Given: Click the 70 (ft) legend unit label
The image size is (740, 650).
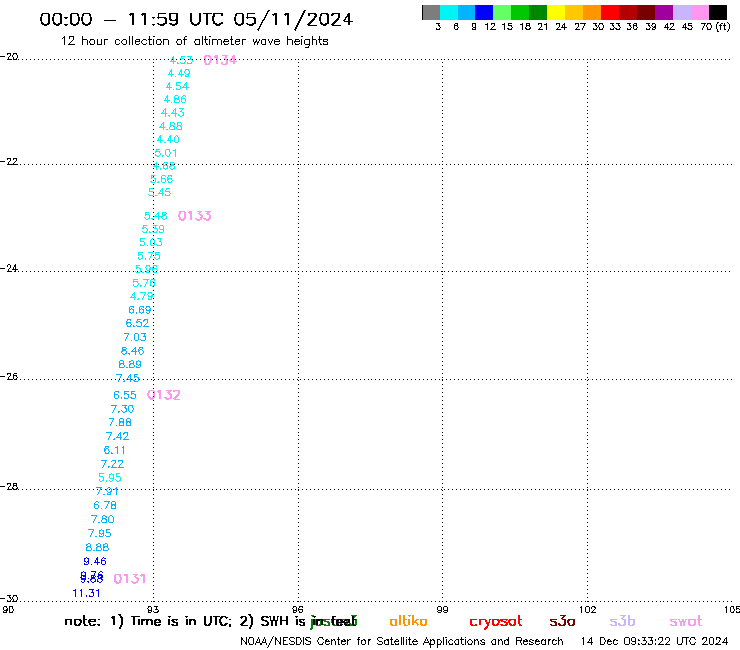Looking at the screenshot, I should pyautogui.click(x=715, y=27).
